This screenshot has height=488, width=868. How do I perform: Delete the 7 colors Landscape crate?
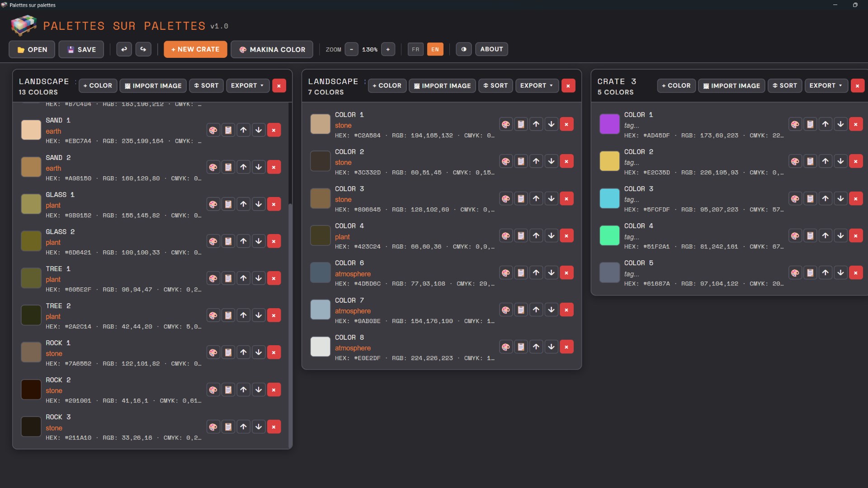(568, 85)
